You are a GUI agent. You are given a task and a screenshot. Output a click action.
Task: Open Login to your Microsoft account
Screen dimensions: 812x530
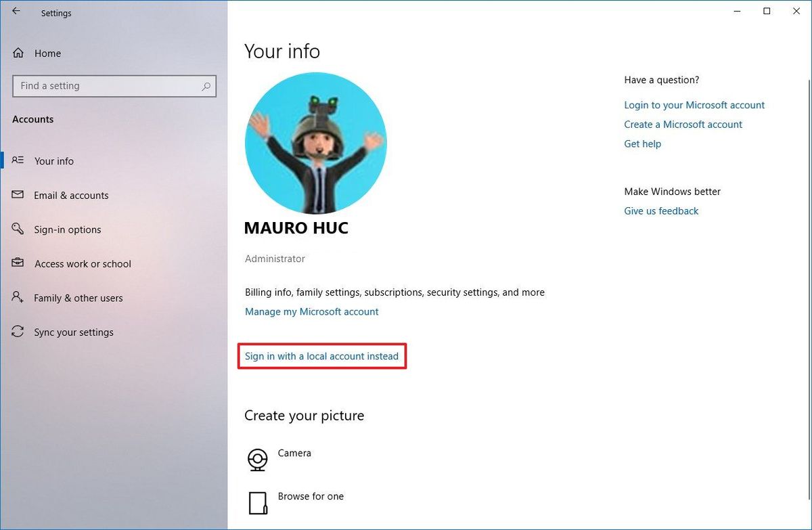694,105
